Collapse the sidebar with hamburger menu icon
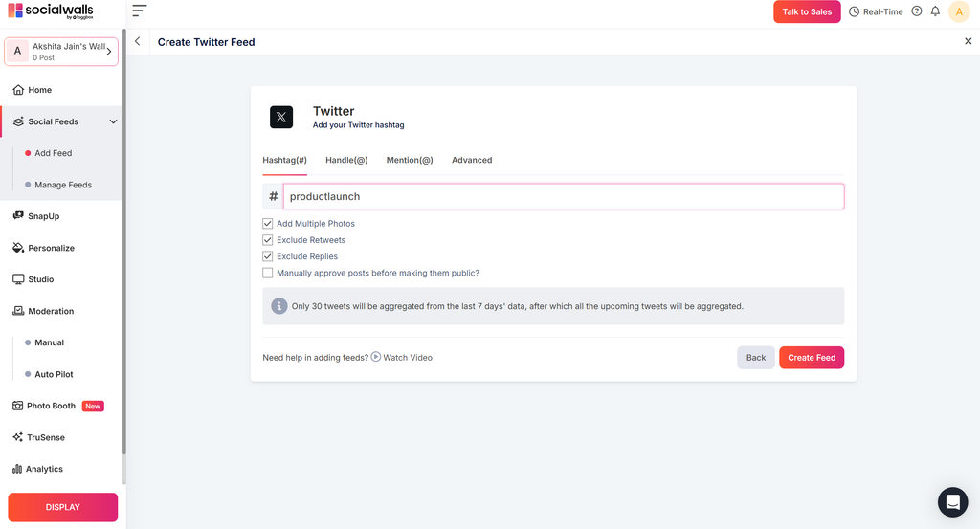 pos(140,11)
